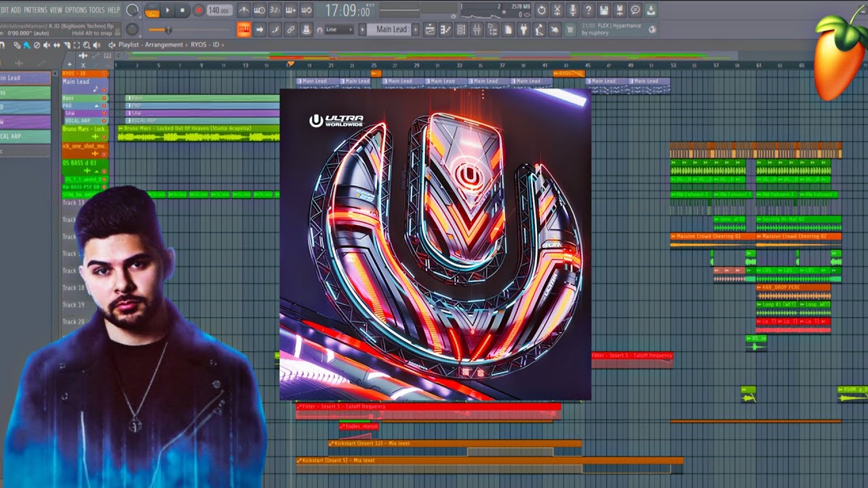This screenshot has height=488, width=868.
Task: Collapse the DS BASS d 03 group arrow
Action: coord(96,171)
